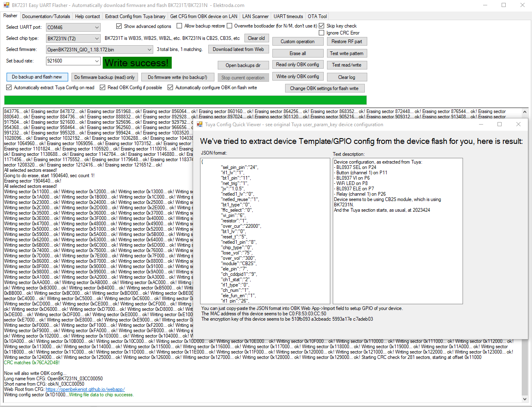The image size is (532, 407).
Task: Click the Erase all button
Action: pyautogui.click(x=297, y=53)
